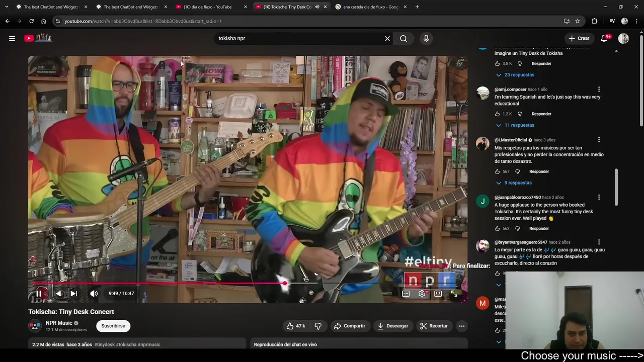Pause the video
This screenshot has height=362, width=644.
(39, 294)
